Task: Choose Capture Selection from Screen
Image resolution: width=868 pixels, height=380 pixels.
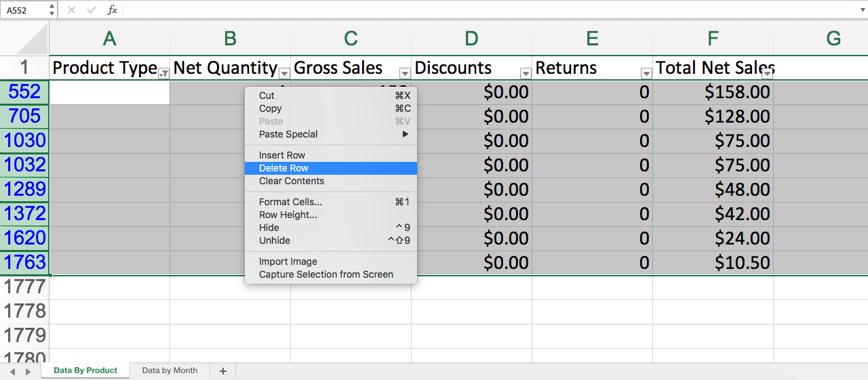Action: 331,274
